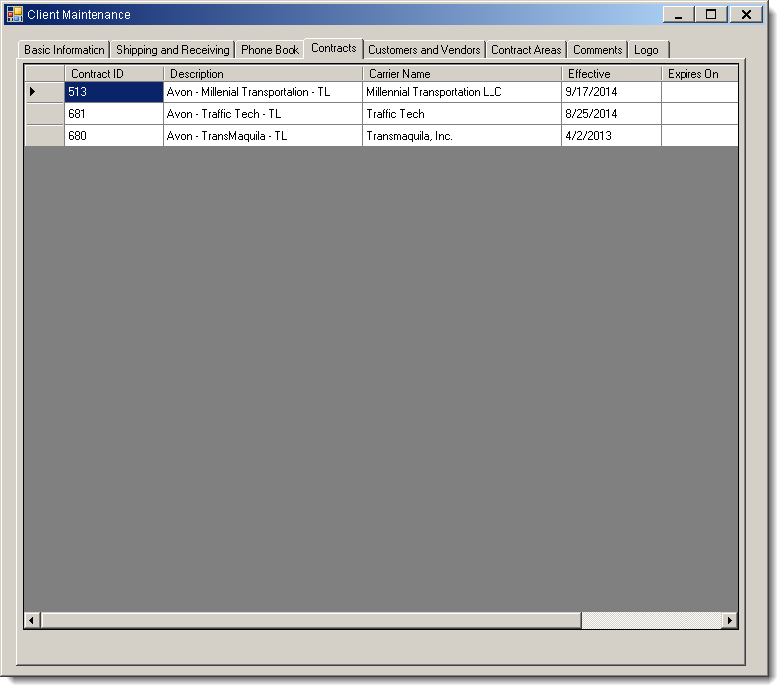
Task: Sort by Effective column header
Action: point(612,74)
